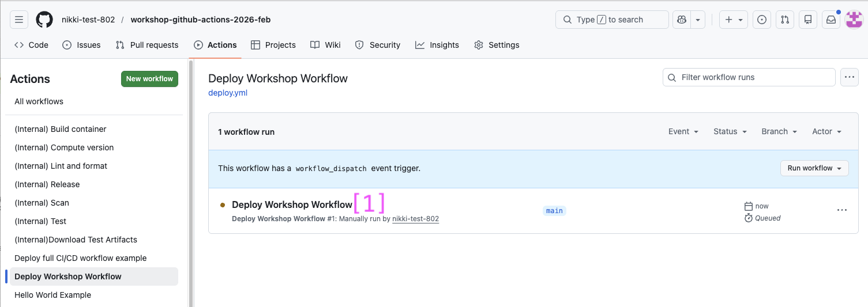Select the Actions tab

pyautogui.click(x=215, y=45)
